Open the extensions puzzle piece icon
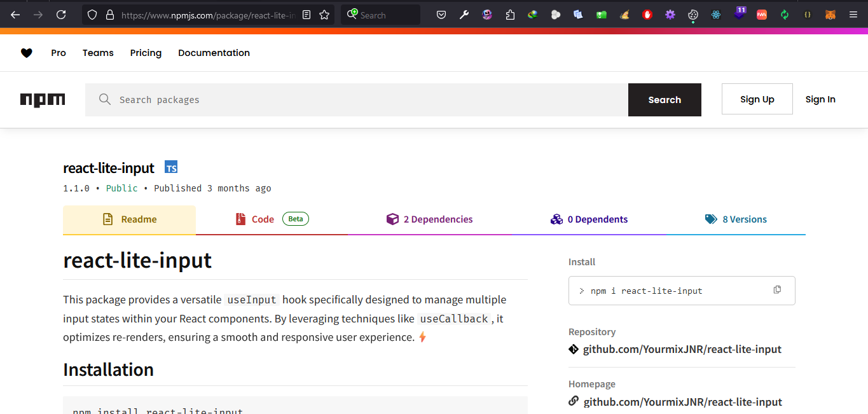Screen dimensions: 868x414 tap(510, 15)
